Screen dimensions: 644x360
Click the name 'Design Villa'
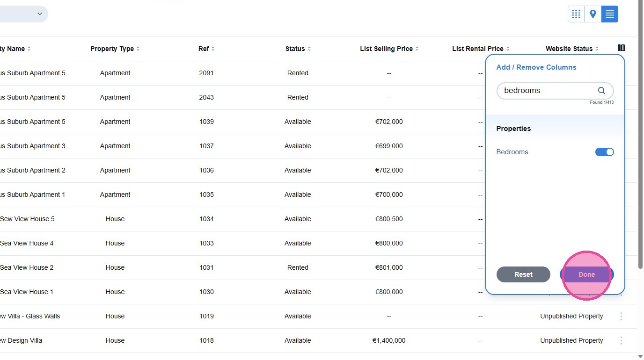click(x=25, y=340)
